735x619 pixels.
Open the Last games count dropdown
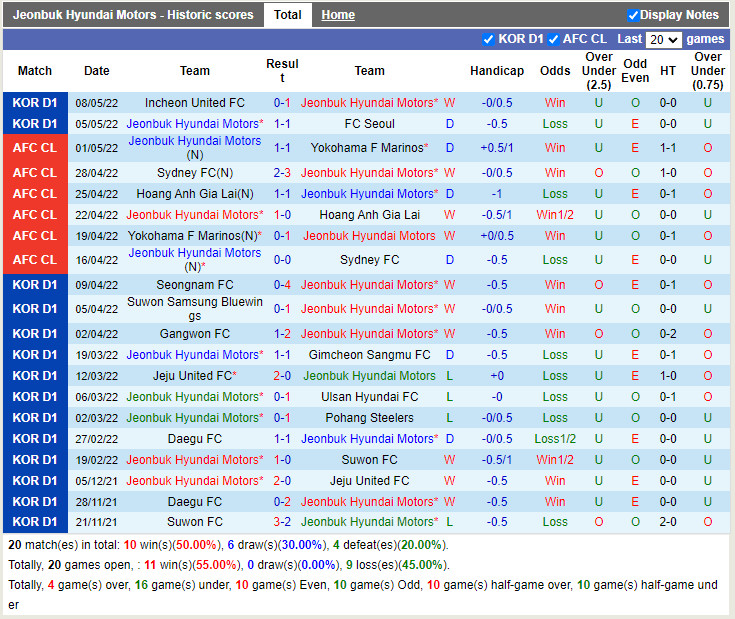pyautogui.click(x=663, y=40)
